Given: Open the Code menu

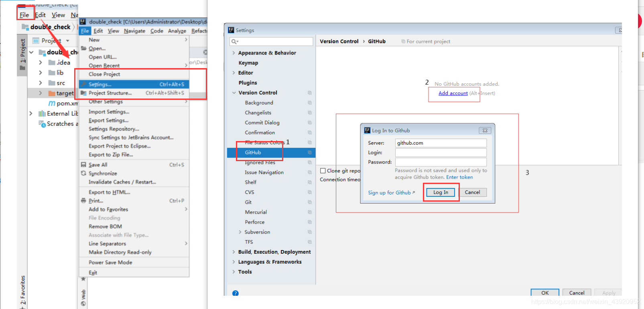Looking at the screenshot, I should [157, 31].
